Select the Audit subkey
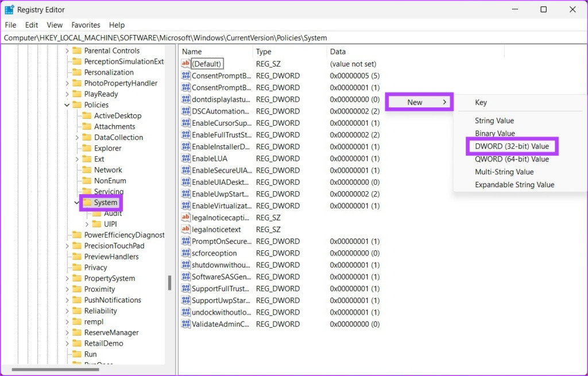The height and width of the screenshot is (376, 588). [x=113, y=214]
